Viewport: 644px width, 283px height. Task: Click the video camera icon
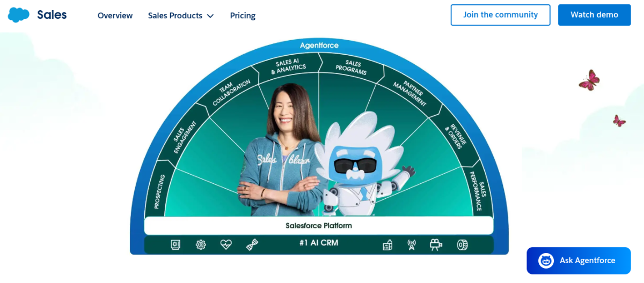[x=436, y=245]
